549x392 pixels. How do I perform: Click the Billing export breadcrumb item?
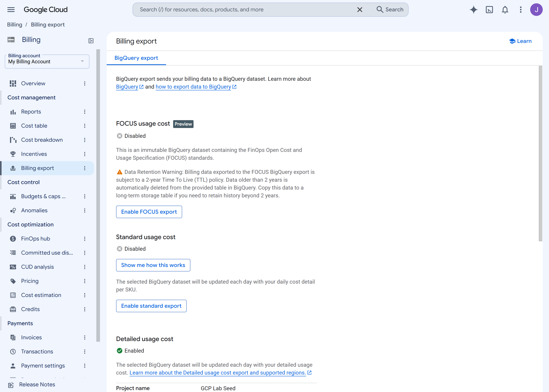48,25
